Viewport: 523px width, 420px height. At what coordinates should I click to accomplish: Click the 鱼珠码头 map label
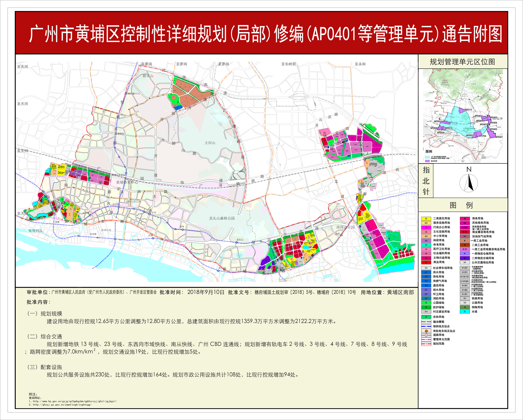(x=36, y=231)
